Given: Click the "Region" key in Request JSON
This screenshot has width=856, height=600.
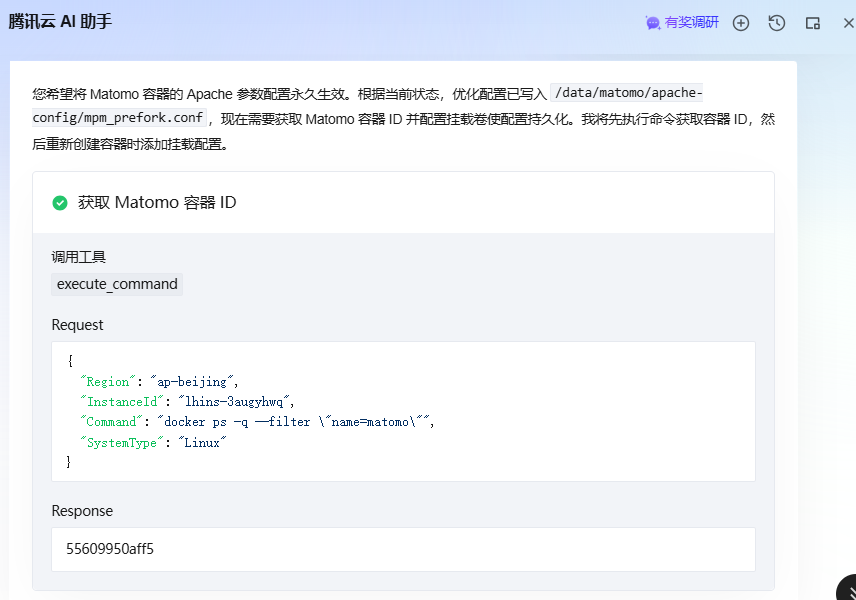Looking at the screenshot, I should point(108,382).
